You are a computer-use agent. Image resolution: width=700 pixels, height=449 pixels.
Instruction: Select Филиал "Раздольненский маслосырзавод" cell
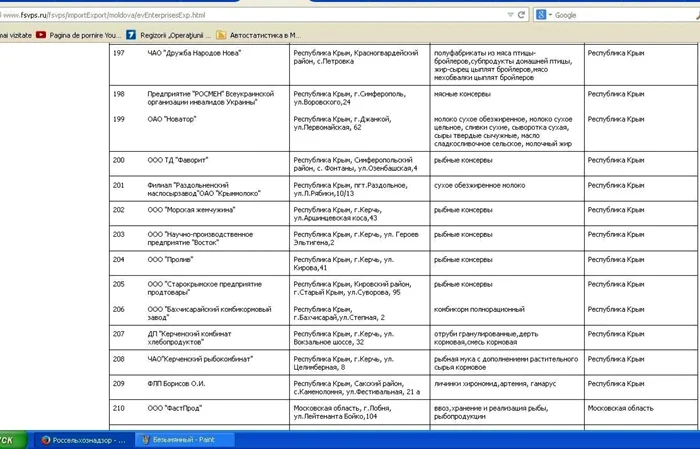(204, 189)
